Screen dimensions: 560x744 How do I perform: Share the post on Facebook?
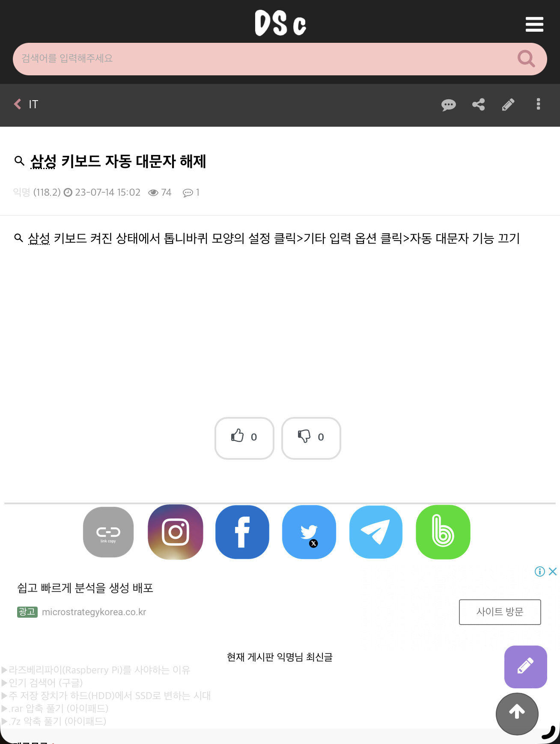tap(242, 532)
